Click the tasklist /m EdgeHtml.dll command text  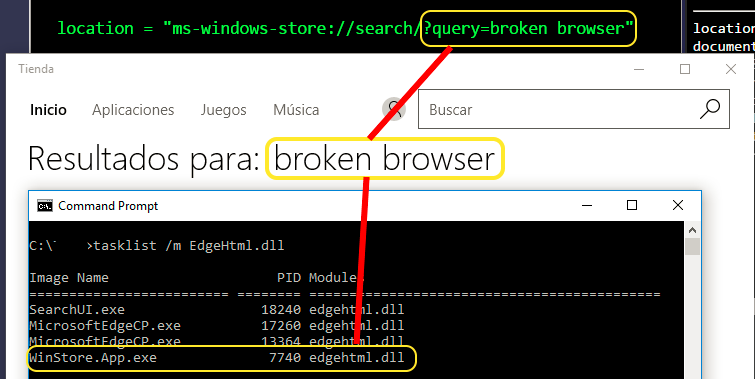point(189,246)
